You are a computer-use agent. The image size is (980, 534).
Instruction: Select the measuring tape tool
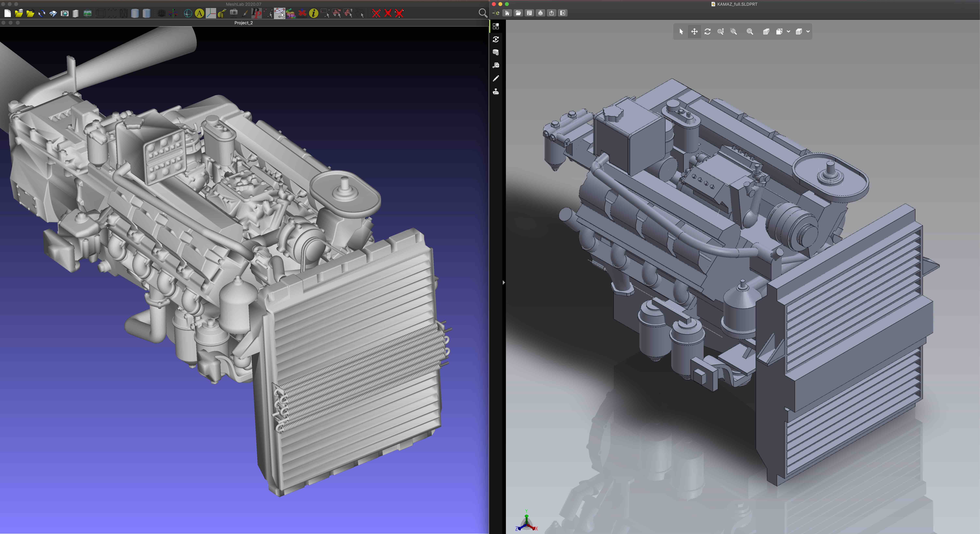(222, 13)
